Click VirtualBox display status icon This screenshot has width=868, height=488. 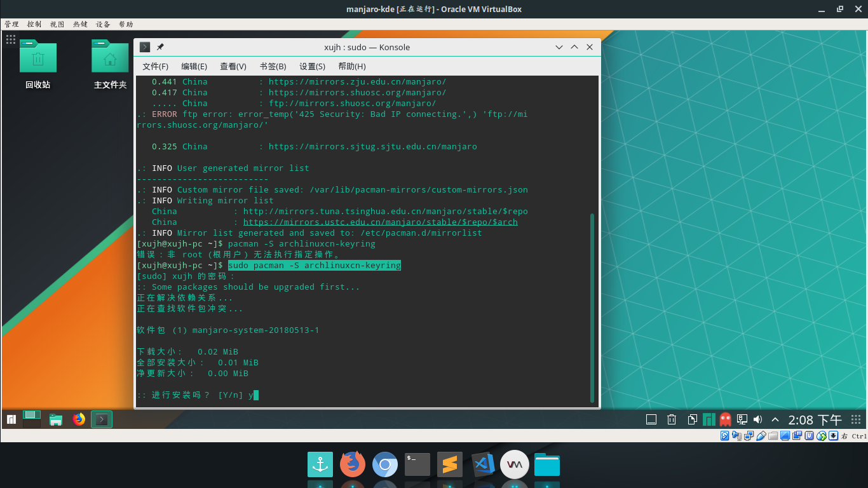point(785,436)
